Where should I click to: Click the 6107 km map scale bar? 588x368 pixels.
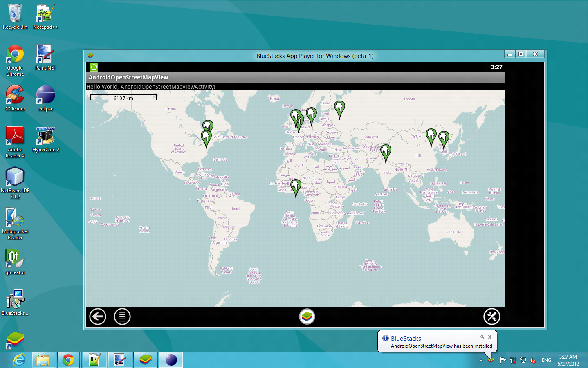tap(123, 98)
